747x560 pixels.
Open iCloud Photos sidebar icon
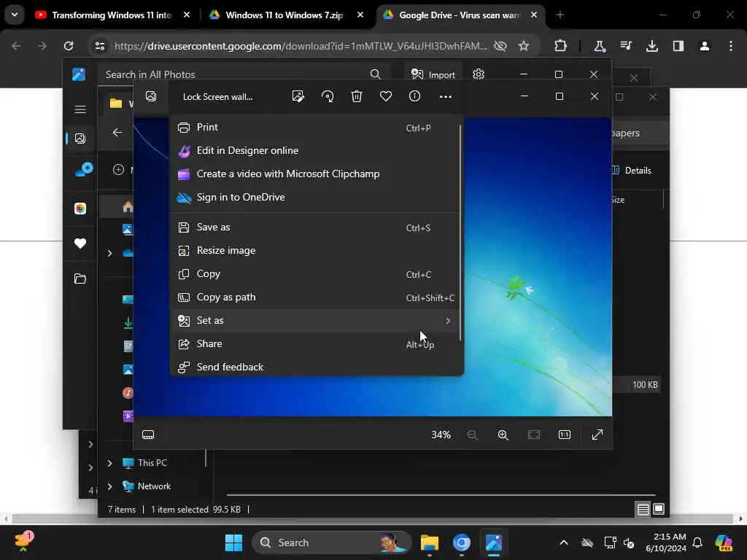tap(80, 208)
